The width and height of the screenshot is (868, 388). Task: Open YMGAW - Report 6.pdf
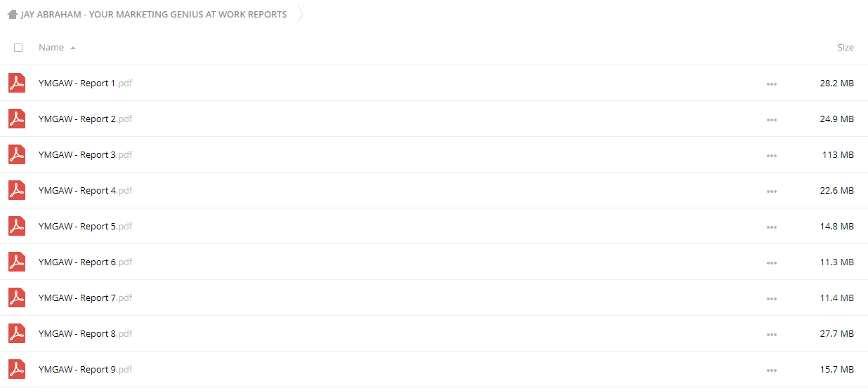pyautogui.click(x=85, y=262)
